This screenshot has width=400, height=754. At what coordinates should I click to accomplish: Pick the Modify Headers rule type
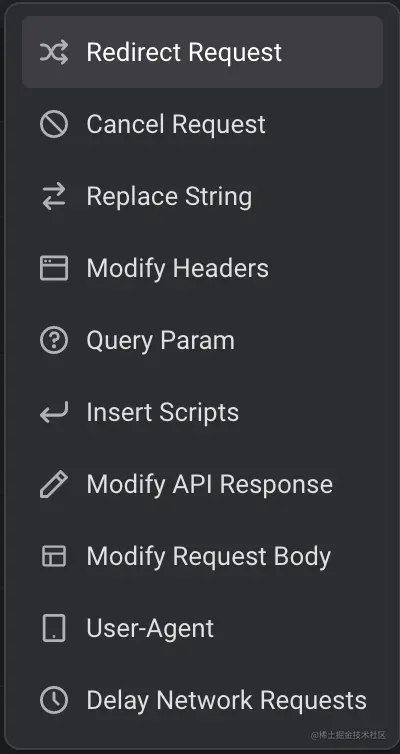point(202,268)
